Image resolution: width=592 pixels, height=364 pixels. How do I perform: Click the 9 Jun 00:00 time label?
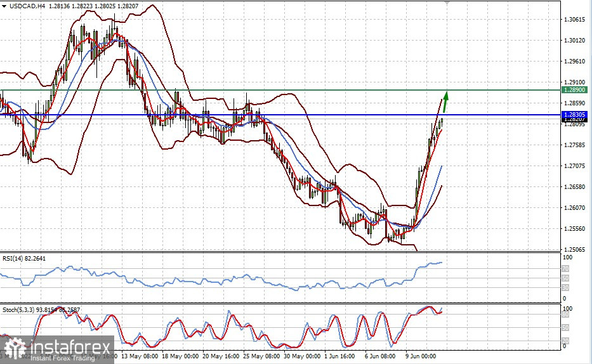click(x=423, y=356)
